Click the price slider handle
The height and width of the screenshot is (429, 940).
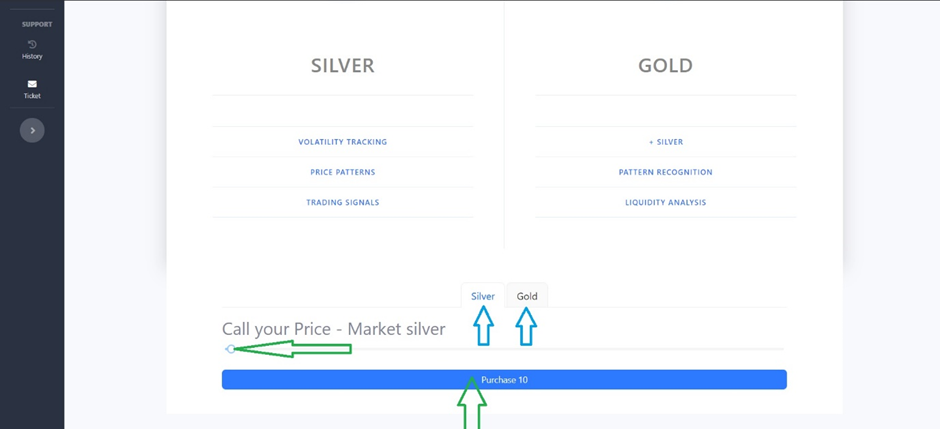click(x=231, y=349)
